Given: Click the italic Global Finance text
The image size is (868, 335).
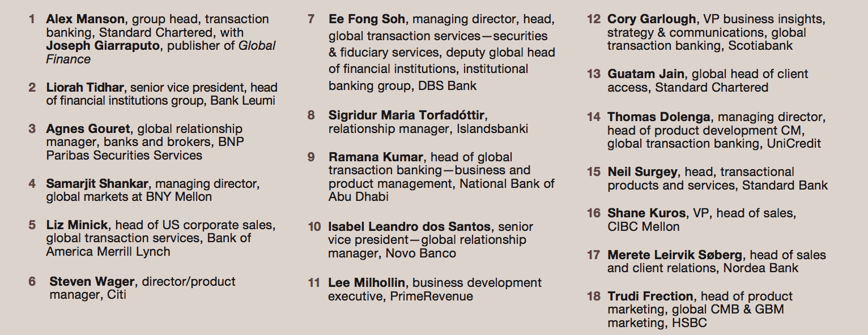Looking at the screenshot, I should (x=161, y=53).
